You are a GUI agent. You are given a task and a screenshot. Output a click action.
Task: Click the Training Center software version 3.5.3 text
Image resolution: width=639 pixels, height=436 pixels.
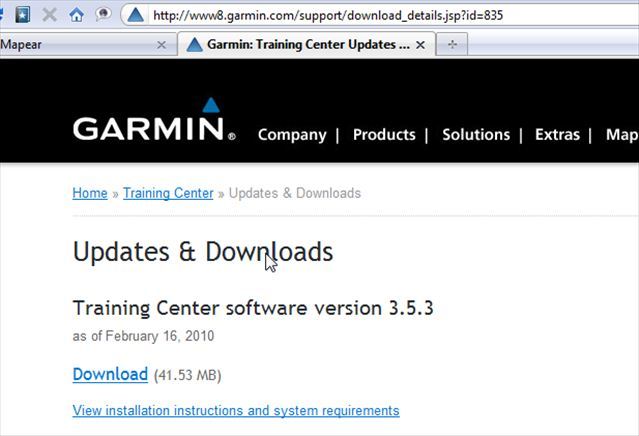coord(253,308)
